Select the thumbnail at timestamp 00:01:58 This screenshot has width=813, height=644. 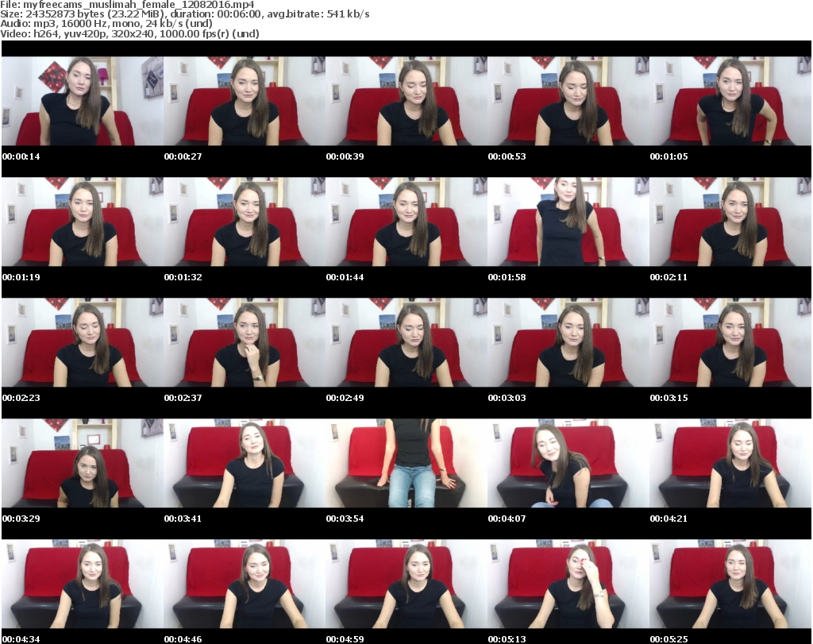coord(568,222)
